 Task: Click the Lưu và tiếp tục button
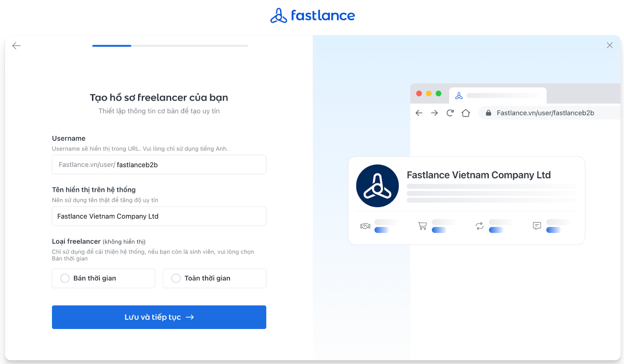click(159, 317)
